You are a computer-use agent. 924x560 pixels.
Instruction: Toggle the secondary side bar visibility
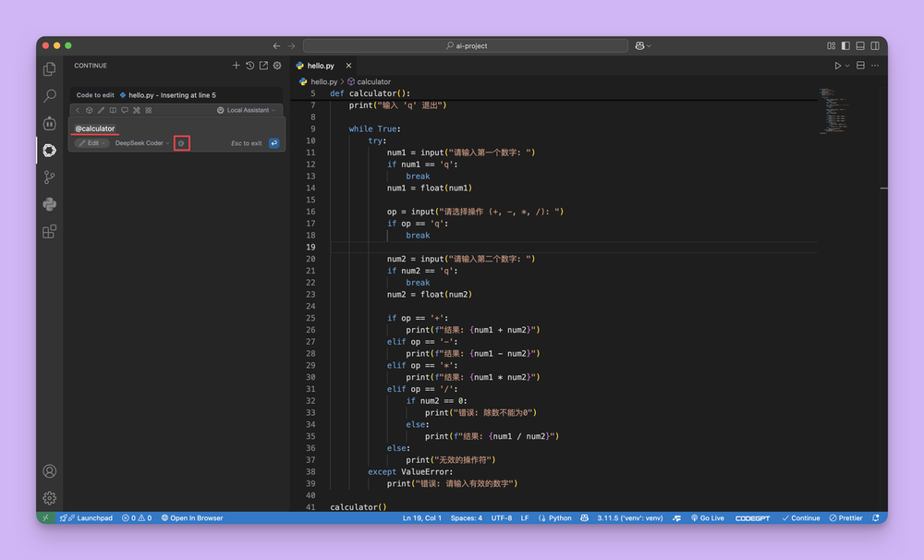pos(874,46)
